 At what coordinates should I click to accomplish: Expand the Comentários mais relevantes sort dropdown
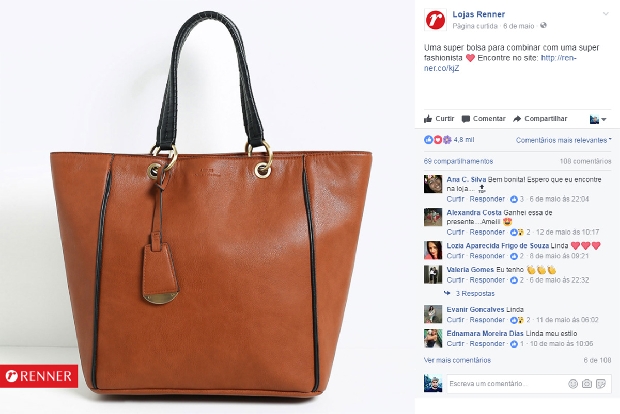pos(563,140)
